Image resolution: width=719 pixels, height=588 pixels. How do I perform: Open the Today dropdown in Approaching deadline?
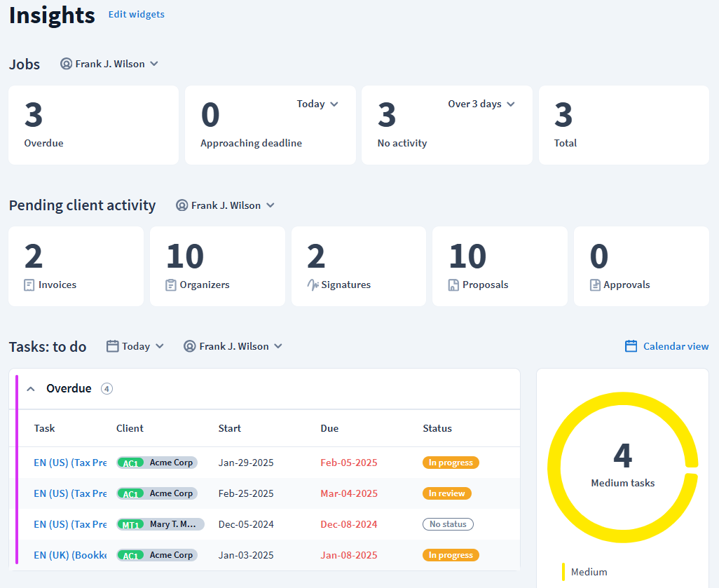tap(317, 104)
